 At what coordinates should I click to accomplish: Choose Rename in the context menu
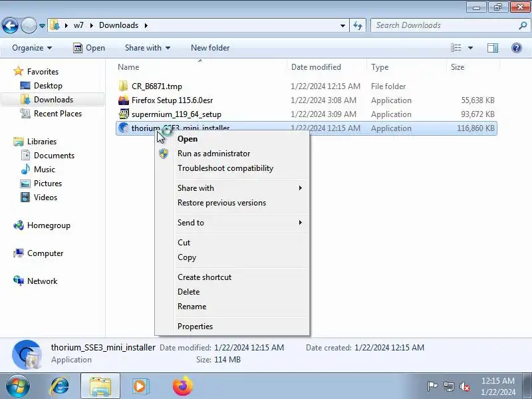point(192,307)
